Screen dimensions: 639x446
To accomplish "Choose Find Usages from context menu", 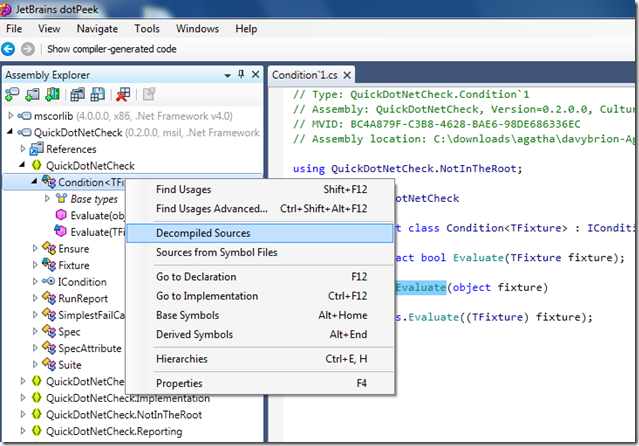I will tap(261, 190).
